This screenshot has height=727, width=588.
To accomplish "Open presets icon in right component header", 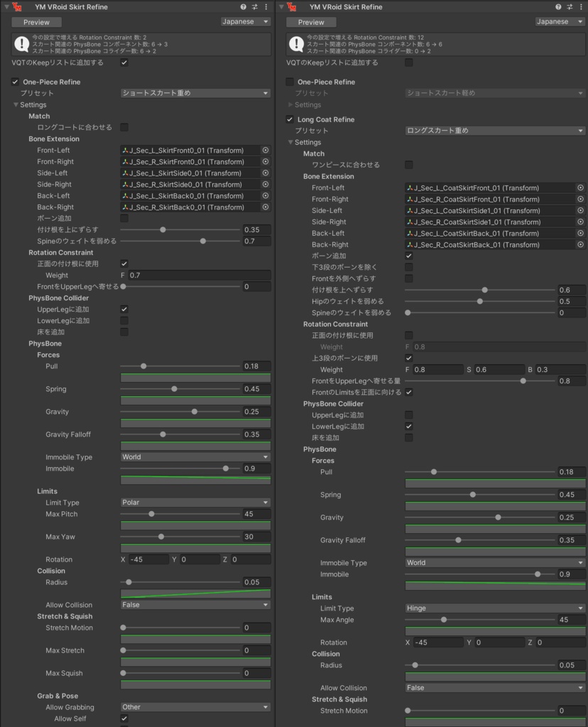I will 570,7.
